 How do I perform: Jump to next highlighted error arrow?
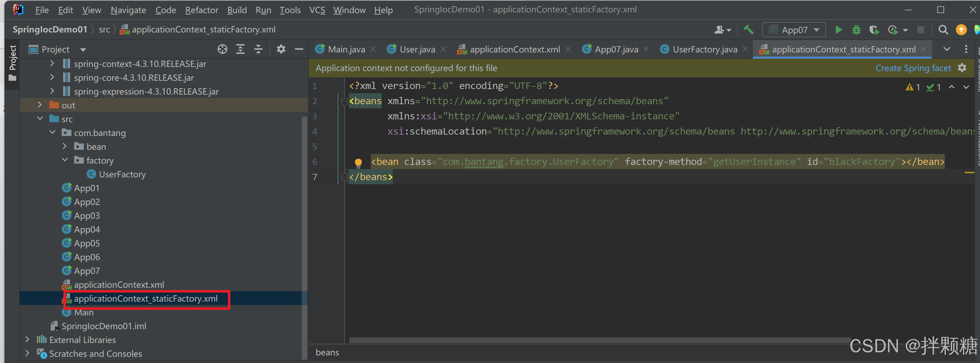pyautogui.click(x=966, y=87)
